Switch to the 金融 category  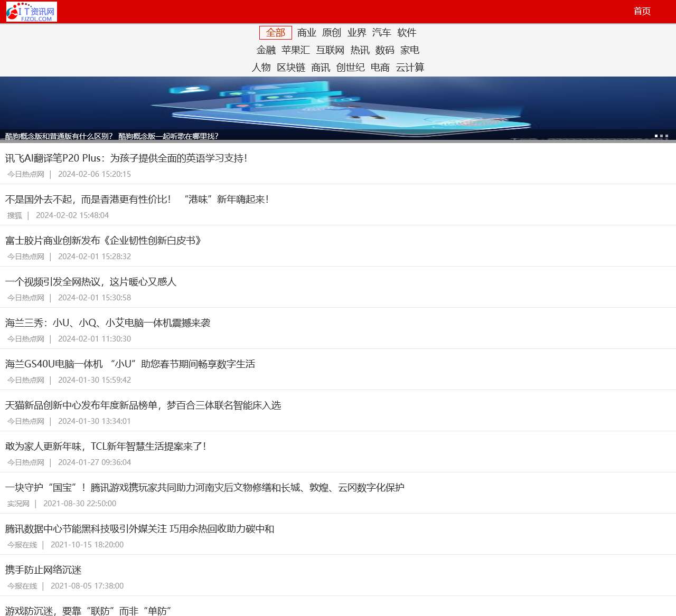coord(266,50)
